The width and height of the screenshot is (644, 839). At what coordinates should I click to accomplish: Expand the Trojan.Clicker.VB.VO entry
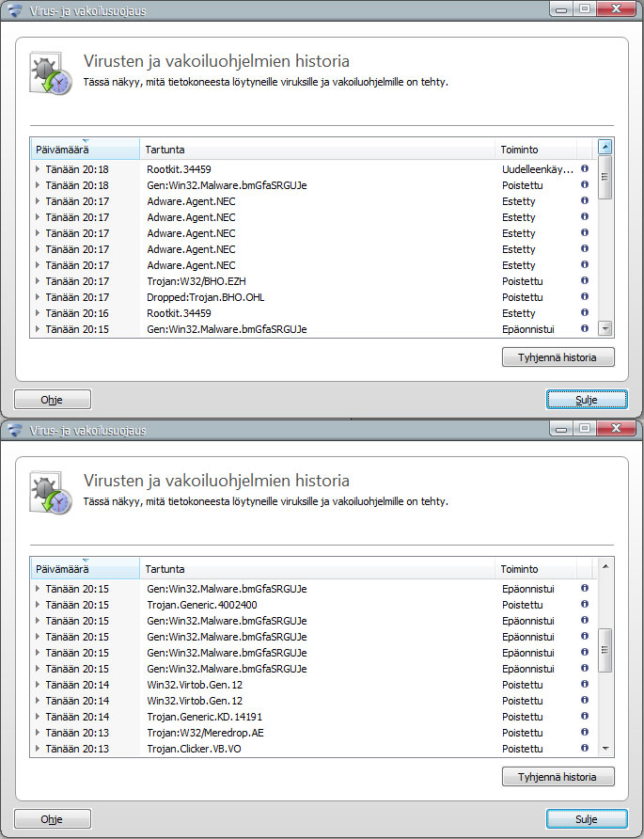38,749
